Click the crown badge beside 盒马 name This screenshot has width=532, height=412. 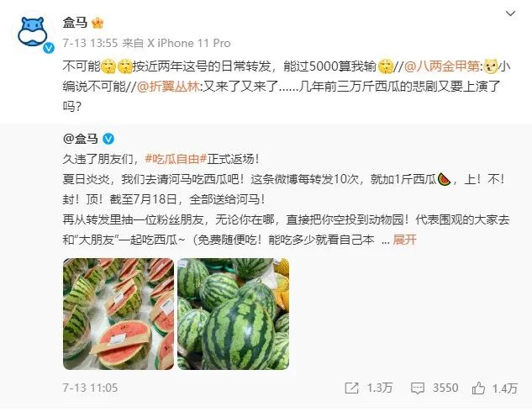pos(97,23)
